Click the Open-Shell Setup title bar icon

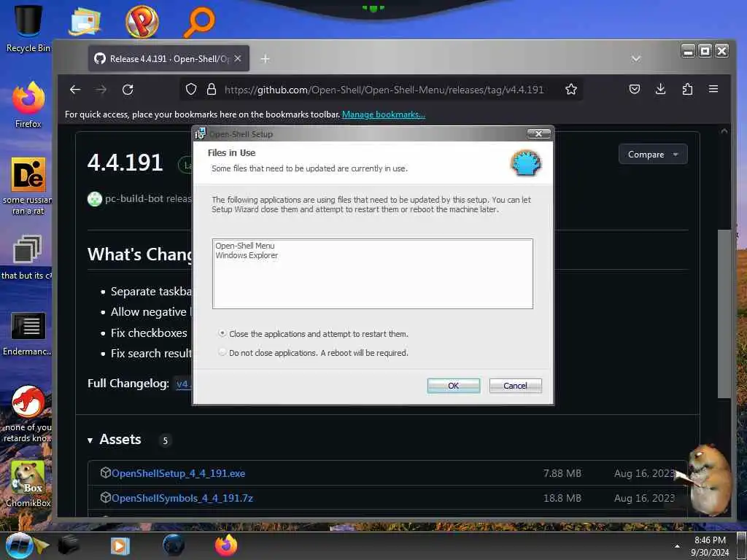click(200, 134)
